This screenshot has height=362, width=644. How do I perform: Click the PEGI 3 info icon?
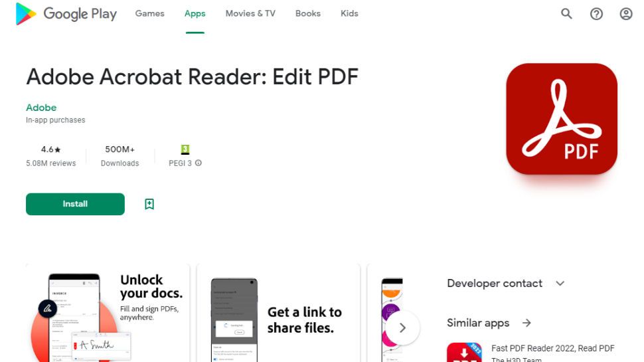point(199,163)
